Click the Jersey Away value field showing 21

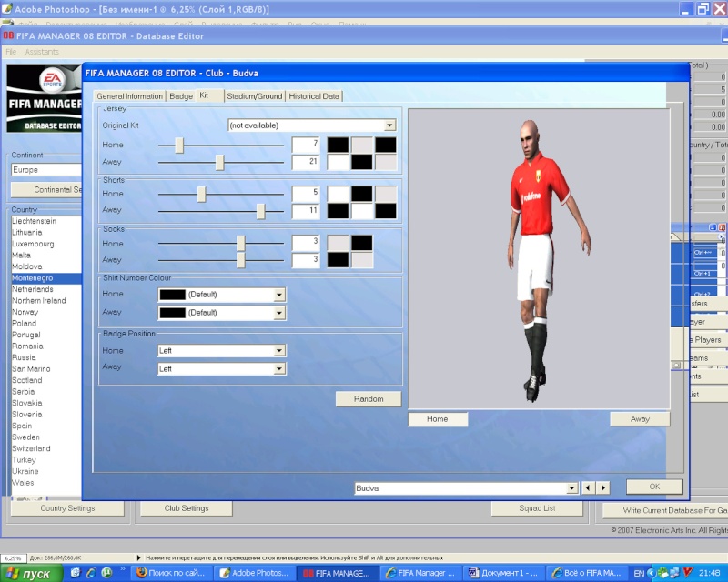306,162
